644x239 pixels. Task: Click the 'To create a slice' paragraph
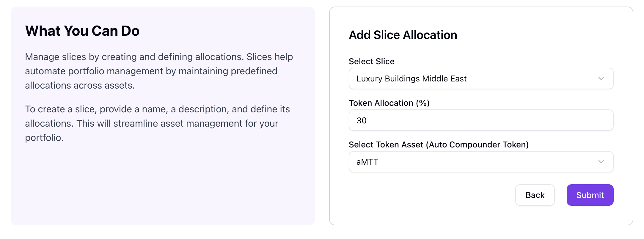[x=157, y=123]
